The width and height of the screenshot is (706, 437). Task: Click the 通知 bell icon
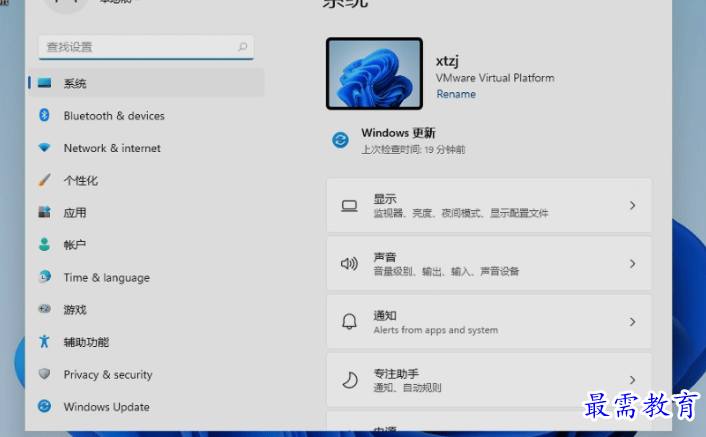pyautogui.click(x=349, y=321)
